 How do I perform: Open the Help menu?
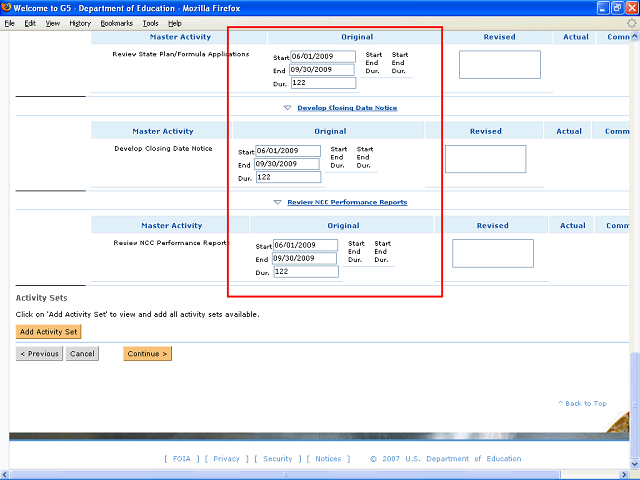pyautogui.click(x=175, y=23)
